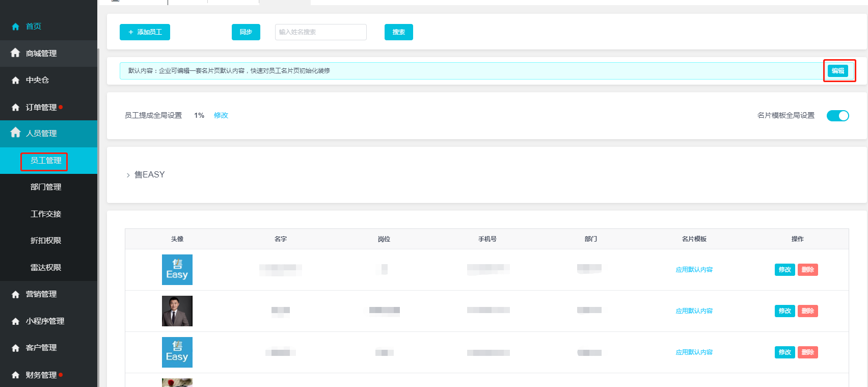Viewport: 868px width, 387px height.
Task: Click the third row's Easy avatar thumbnail
Action: tap(177, 352)
